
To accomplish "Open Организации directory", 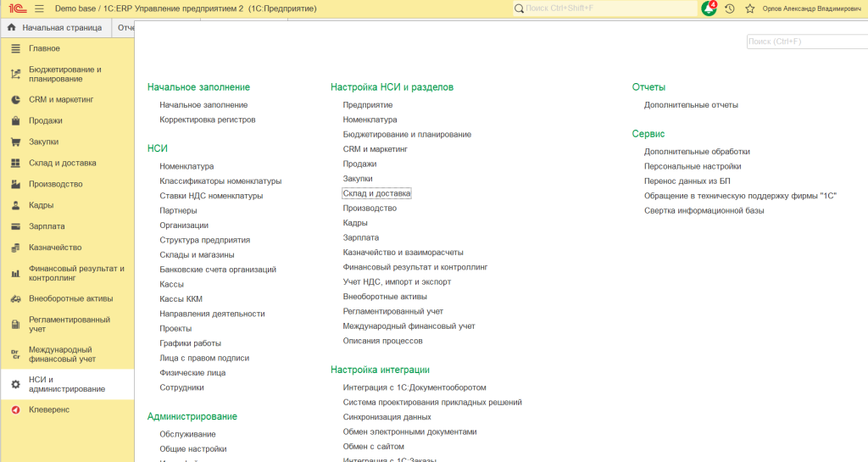I will [184, 225].
